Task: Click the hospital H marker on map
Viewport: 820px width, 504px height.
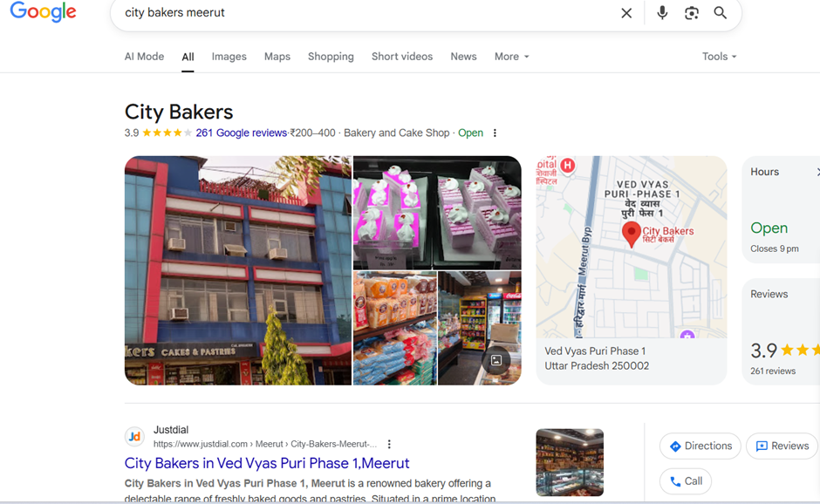Action: click(567, 166)
